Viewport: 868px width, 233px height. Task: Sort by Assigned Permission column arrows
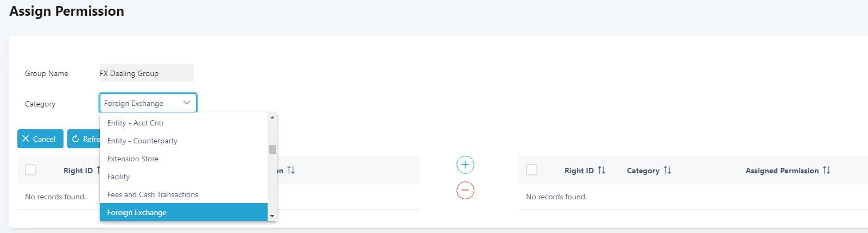pyautogui.click(x=826, y=170)
